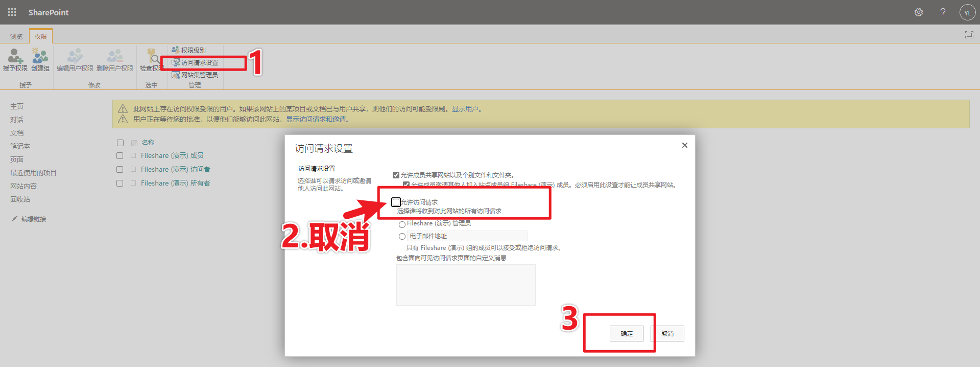Open the 显示访问请求和邀请 link
The image size is (980, 367).
[x=317, y=119]
